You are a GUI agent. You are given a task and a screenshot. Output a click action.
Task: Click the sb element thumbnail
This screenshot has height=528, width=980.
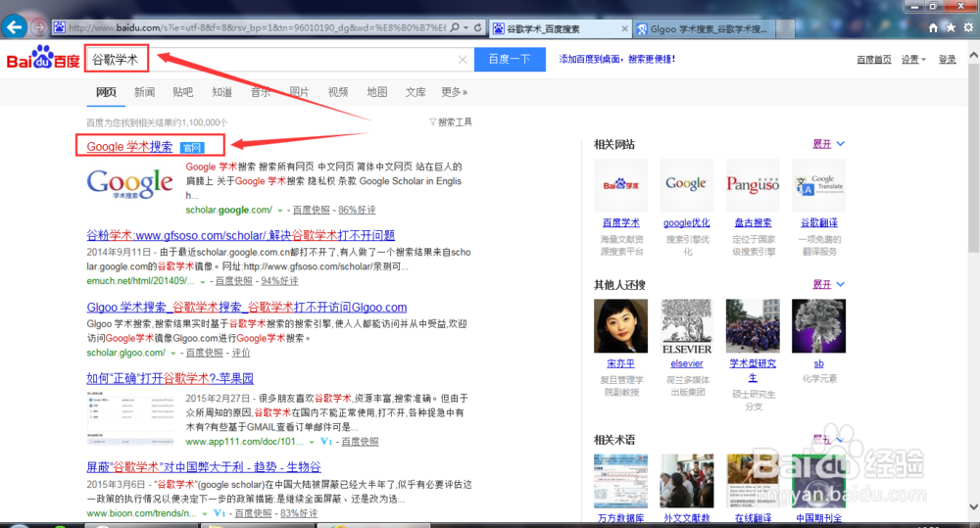pyautogui.click(x=818, y=325)
